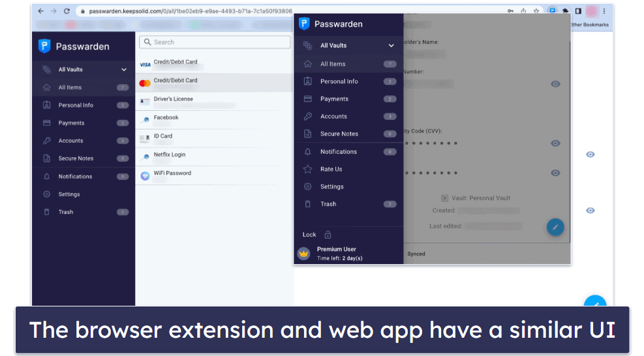
Task: Open Trash in web app sidebar
Action: tap(84, 212)
